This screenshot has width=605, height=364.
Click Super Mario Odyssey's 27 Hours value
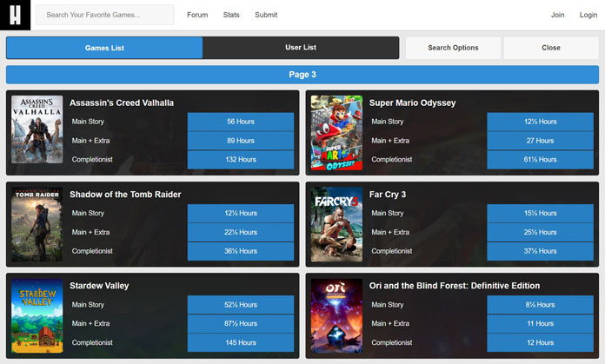click(540, 141)
